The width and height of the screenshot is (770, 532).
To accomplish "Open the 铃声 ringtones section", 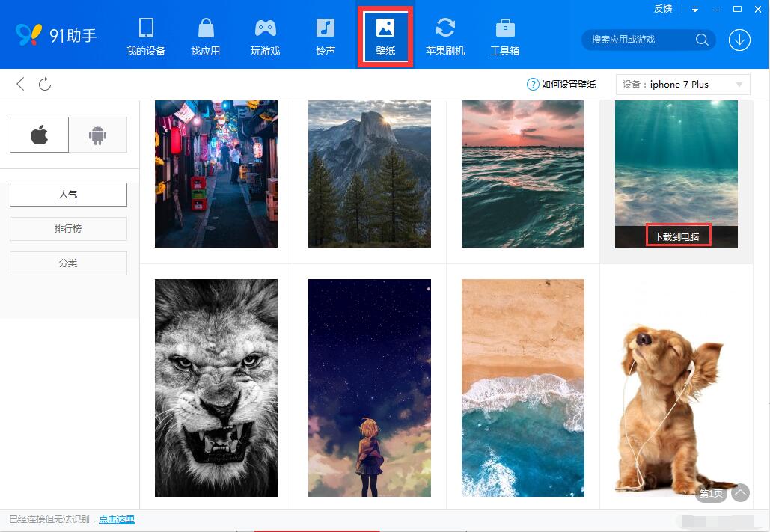I will pos(326,36).
